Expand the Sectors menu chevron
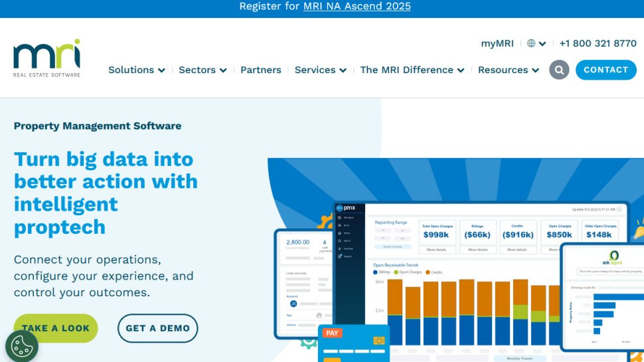644x362 pixels. (224, 70)
